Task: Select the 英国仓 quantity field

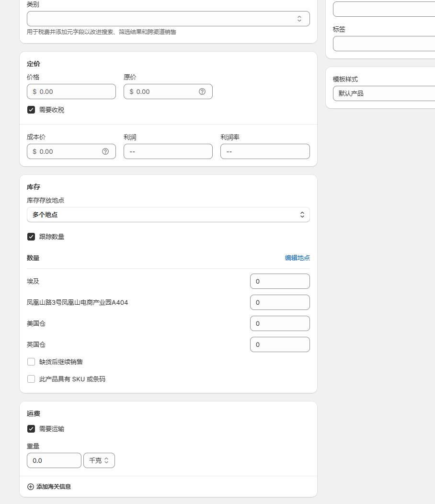Action: (x=280, y=344)
